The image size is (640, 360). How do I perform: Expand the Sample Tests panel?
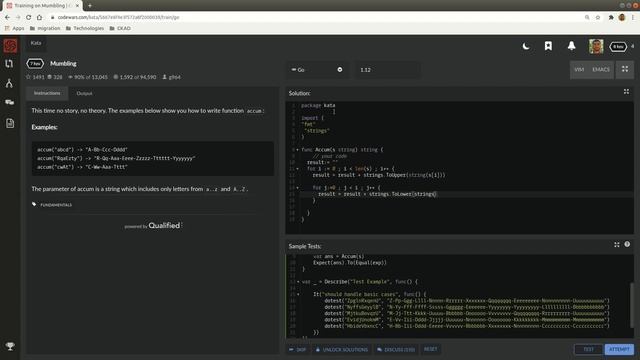(x=617, y=244)
